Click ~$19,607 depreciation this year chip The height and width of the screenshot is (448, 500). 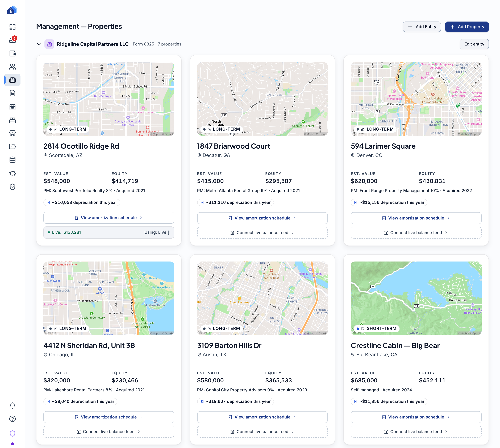(x=235, y=401)
